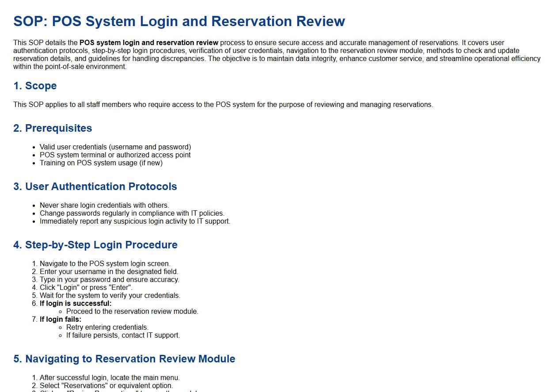Click the Scope paragraph about staff members
The image size is (558, 392).
coord(223,105)
